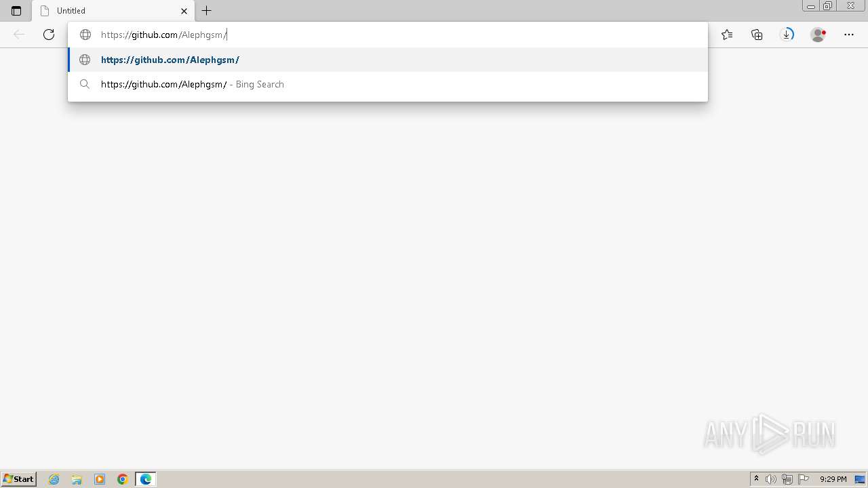Select Microsoft Edge taskbar button
This screenshot has height=488, width=868.
pos(146,479)
